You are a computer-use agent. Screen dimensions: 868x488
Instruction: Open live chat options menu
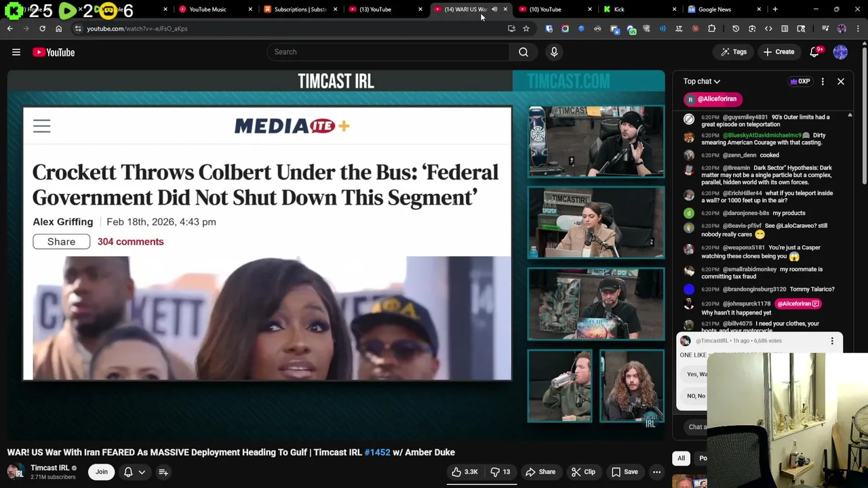823,81
